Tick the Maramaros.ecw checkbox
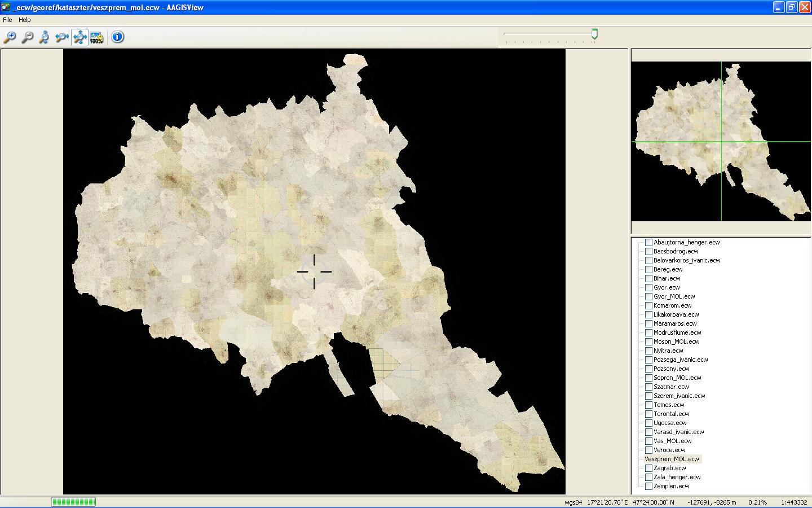The height and width of the screenshot is (508, 812). (648, 323)
